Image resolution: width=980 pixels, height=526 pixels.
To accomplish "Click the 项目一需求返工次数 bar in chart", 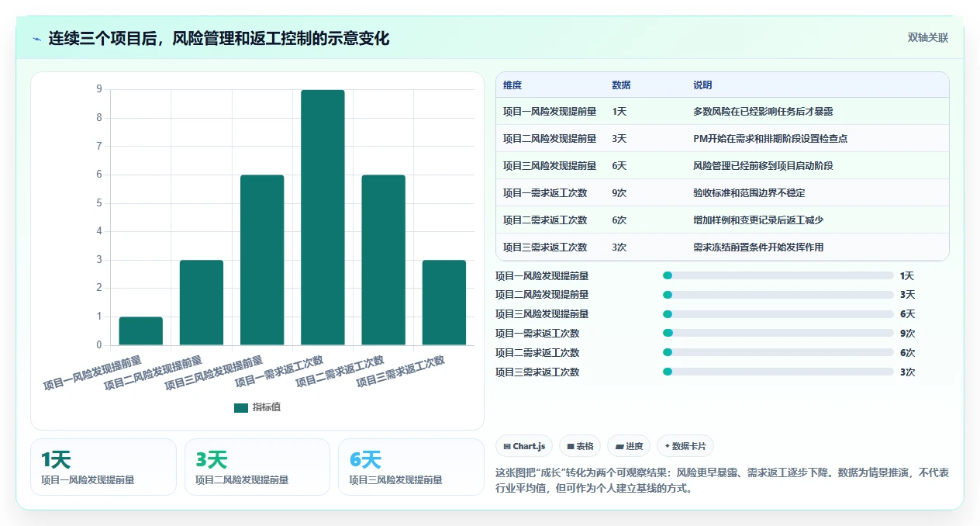I will [x=323, y=217].
